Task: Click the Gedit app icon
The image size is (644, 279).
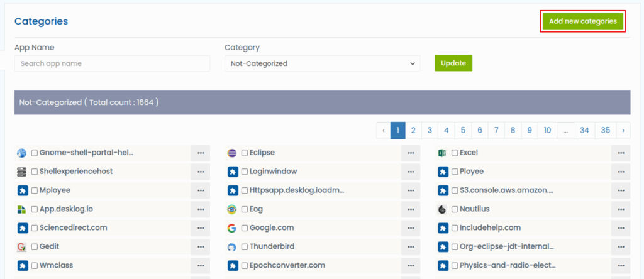Action: click(22, 247)
